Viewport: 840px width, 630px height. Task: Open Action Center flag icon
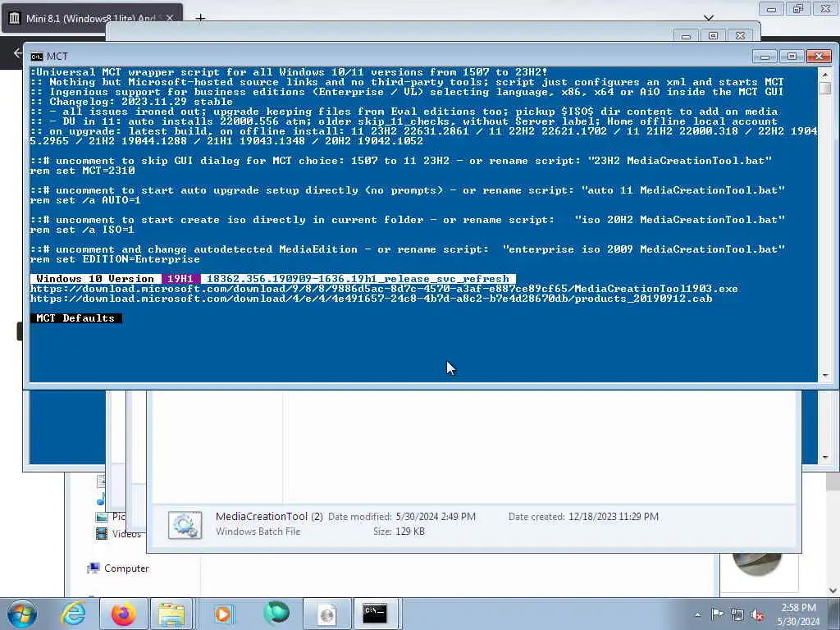[x=717, y=614]
